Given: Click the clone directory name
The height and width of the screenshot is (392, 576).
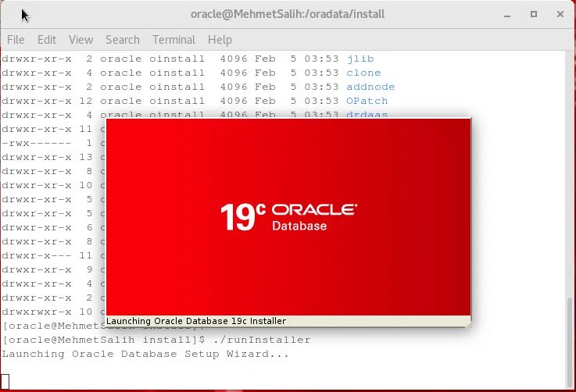Looking at the screenshot, I should coord(363,73).
